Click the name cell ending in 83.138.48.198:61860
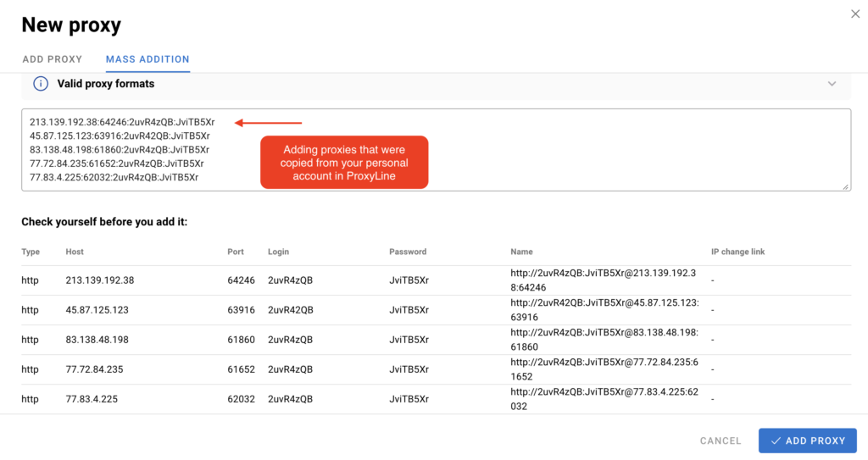Screen dimensions: 868x460 click(604, 340)
